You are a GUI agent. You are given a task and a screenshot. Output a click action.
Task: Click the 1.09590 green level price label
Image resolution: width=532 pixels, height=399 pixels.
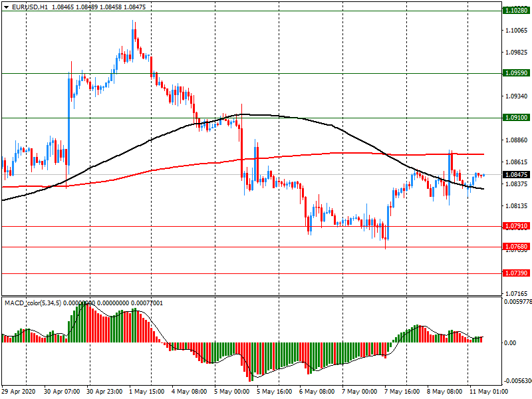tap(517, 73)
